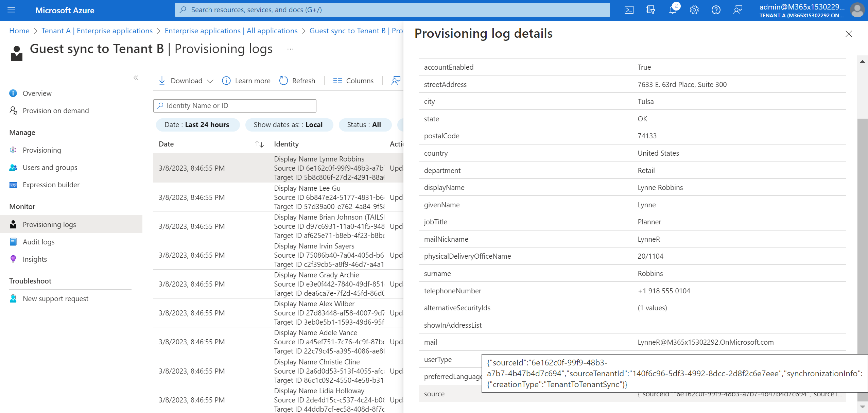Viewport: 868px width, 413px height.
Task: Open the notifications bell
Action: 672,10
